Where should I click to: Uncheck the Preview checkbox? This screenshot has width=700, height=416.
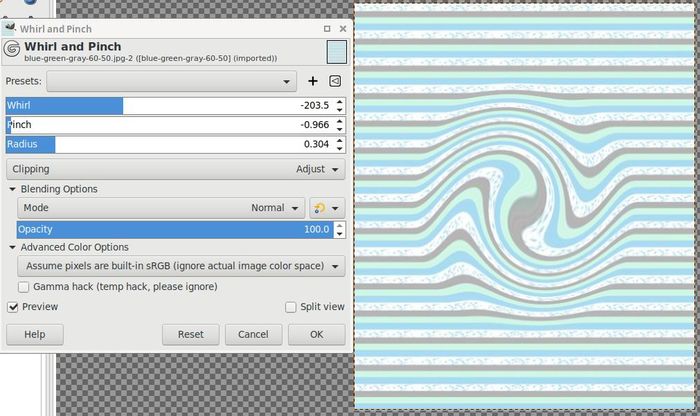point(13,307)
